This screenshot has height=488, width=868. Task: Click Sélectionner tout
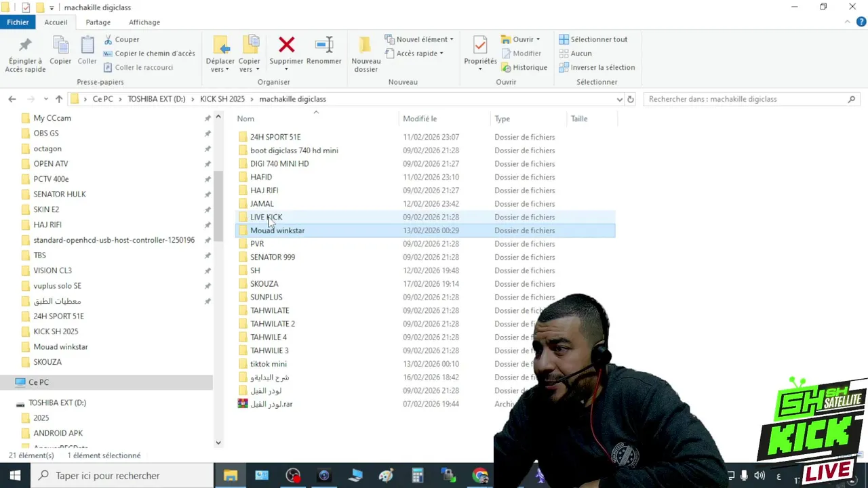point(593,39)
